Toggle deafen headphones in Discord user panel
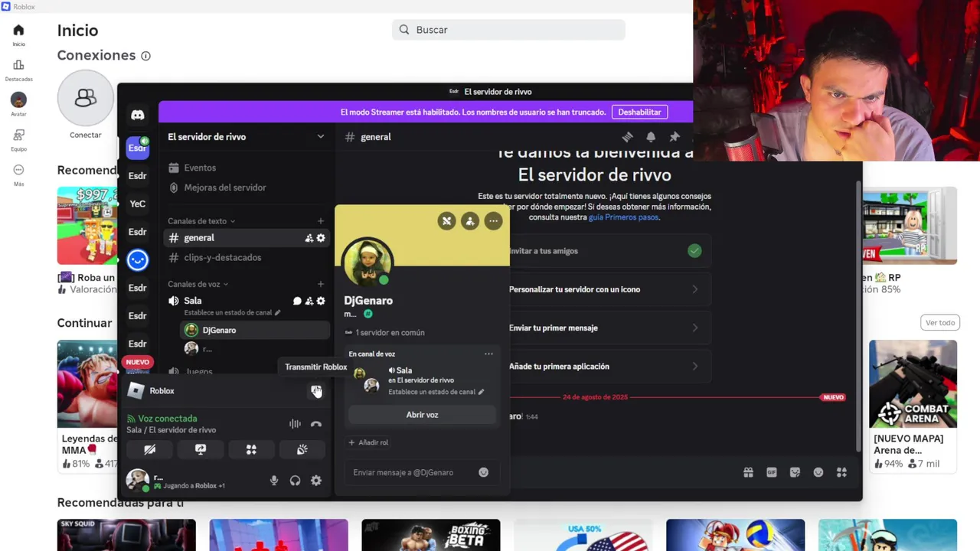The height and width of the screenshot is (551, 980). point(295,481)
